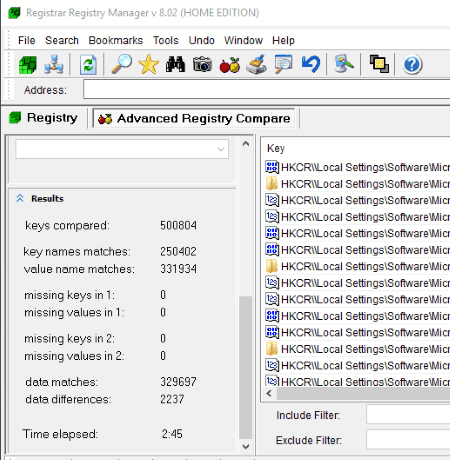Screen dimensions: 450x460
Task: Click the blue Help question mark icon
Action: click(412, 65)
